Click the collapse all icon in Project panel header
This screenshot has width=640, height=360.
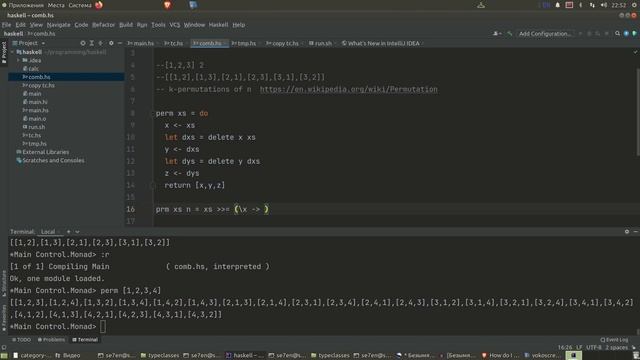click(101, 43)
